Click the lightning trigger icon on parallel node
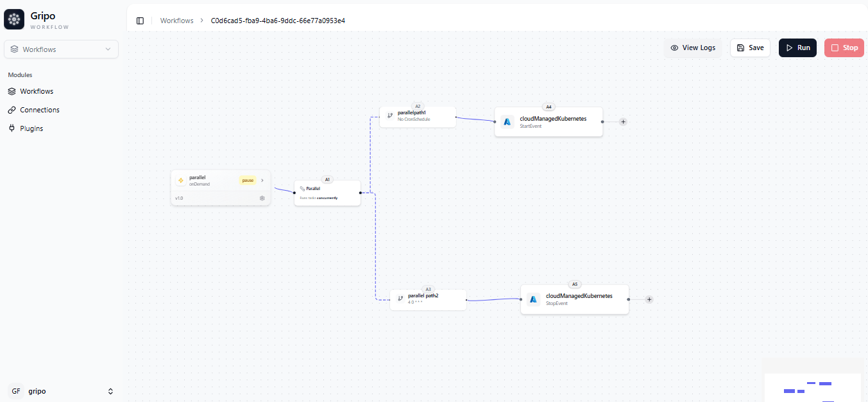The image size is (868, 402). pos(181,180)
